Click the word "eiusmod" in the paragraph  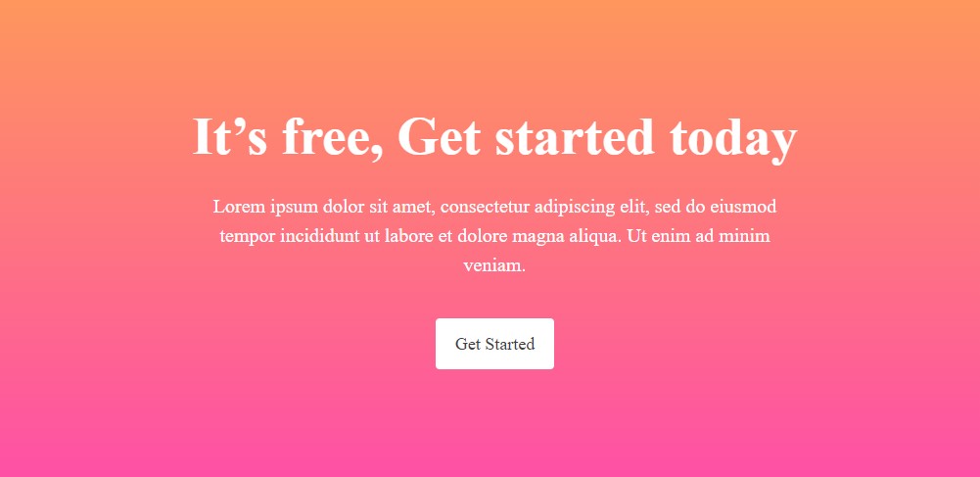[x=744, y=207]
